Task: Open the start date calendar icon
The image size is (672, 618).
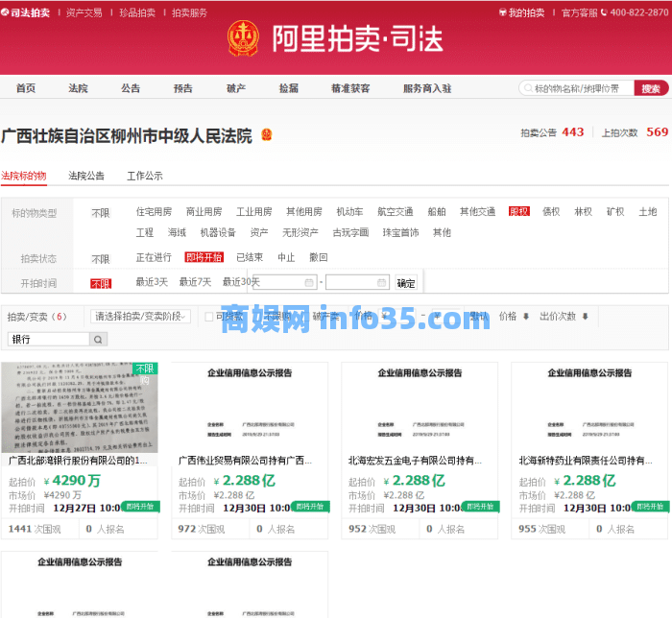Action: coord(309,283)
